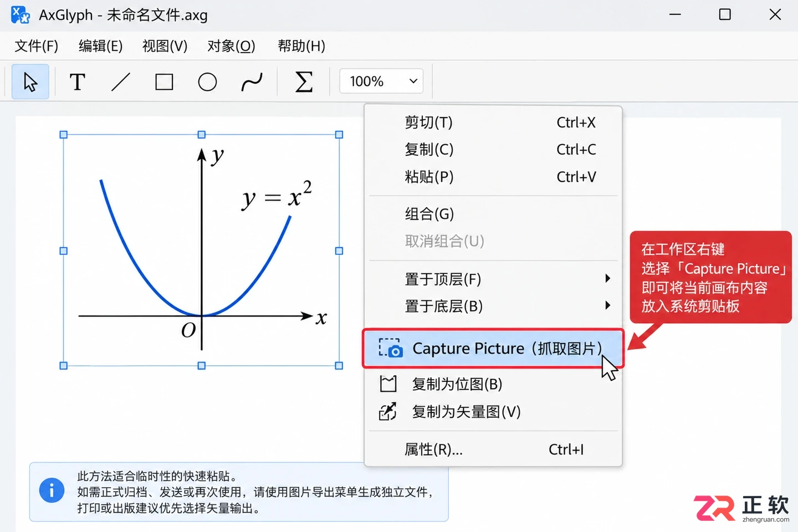Click the AxGlyph app icon in title bar
The image size is (798, 532).
point(21,15)
